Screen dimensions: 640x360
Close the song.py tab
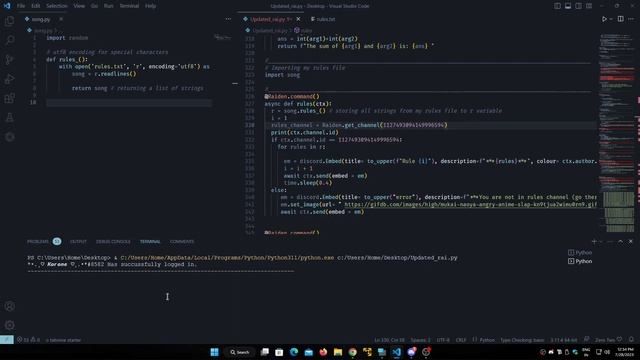point(61,19)
